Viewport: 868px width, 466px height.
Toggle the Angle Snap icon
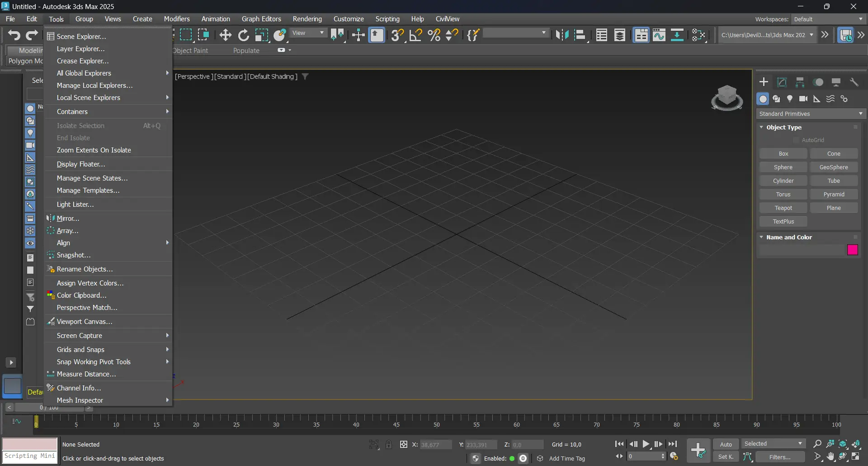pos(415,35)
